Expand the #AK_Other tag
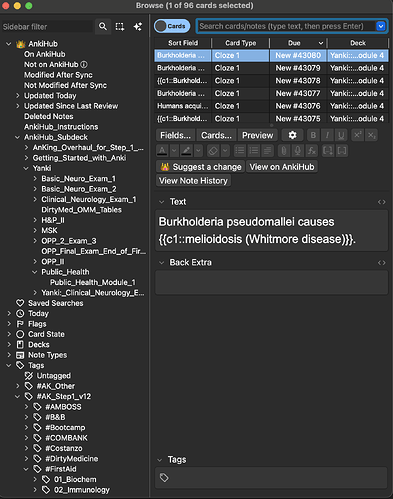 (x=18, y=386)
